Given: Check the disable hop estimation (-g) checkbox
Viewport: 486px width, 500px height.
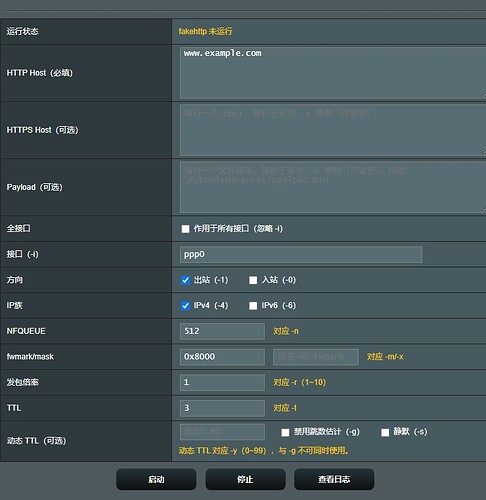Looking at the screenshot, I should coord(285,432).
